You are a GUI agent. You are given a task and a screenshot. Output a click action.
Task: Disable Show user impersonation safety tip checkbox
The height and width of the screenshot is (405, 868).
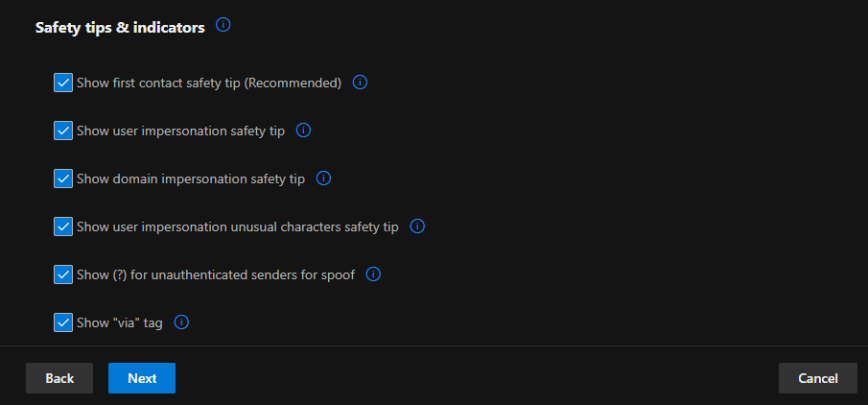coord(63,131)
